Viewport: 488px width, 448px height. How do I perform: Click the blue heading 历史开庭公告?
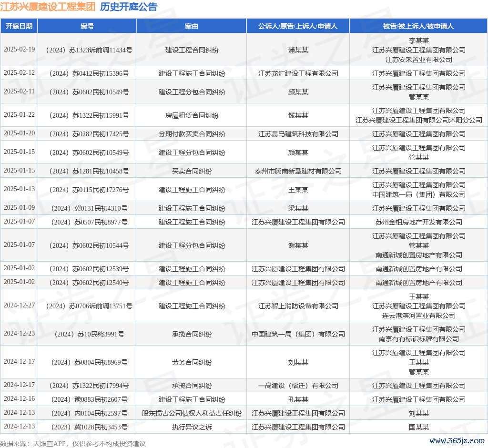(129, 7)
